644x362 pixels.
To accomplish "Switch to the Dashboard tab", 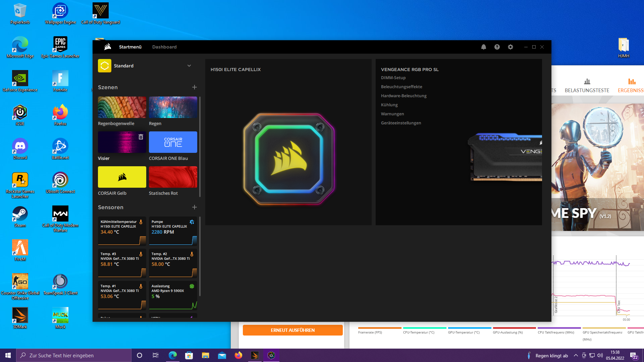I will click(164, 47).
